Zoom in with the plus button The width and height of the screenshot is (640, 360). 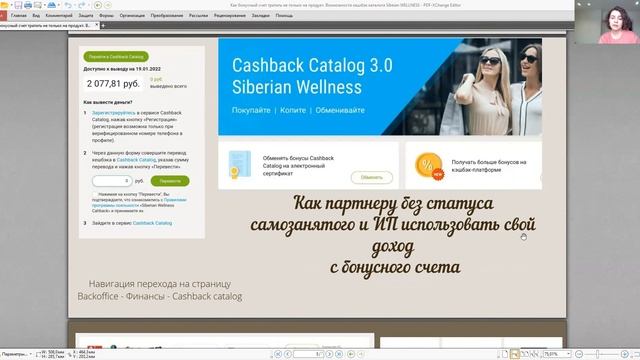coord(624,354)
